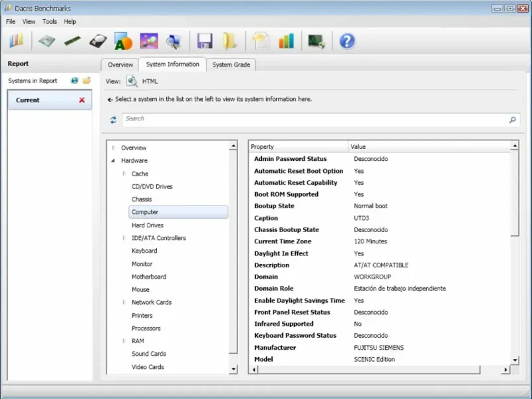
Task: Click the refresh arrows beside the search box
Action: click(x=113, y=120)
